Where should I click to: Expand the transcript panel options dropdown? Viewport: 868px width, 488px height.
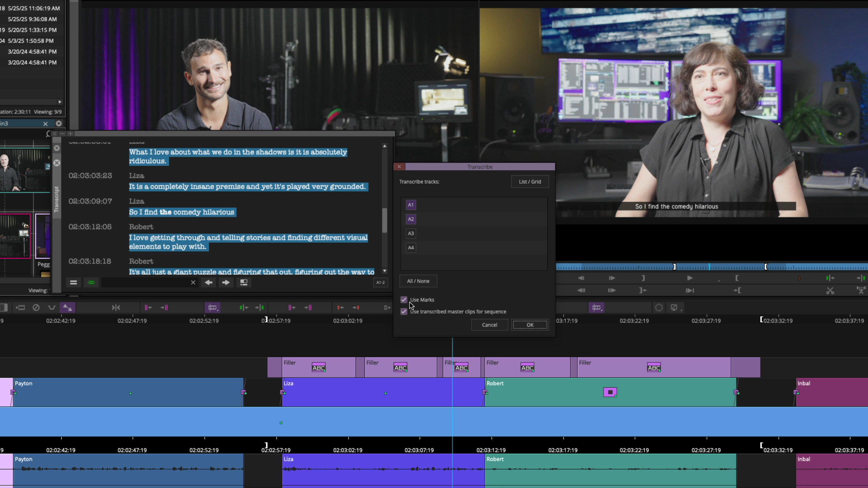pyautogui.click(x=57, y=148)
